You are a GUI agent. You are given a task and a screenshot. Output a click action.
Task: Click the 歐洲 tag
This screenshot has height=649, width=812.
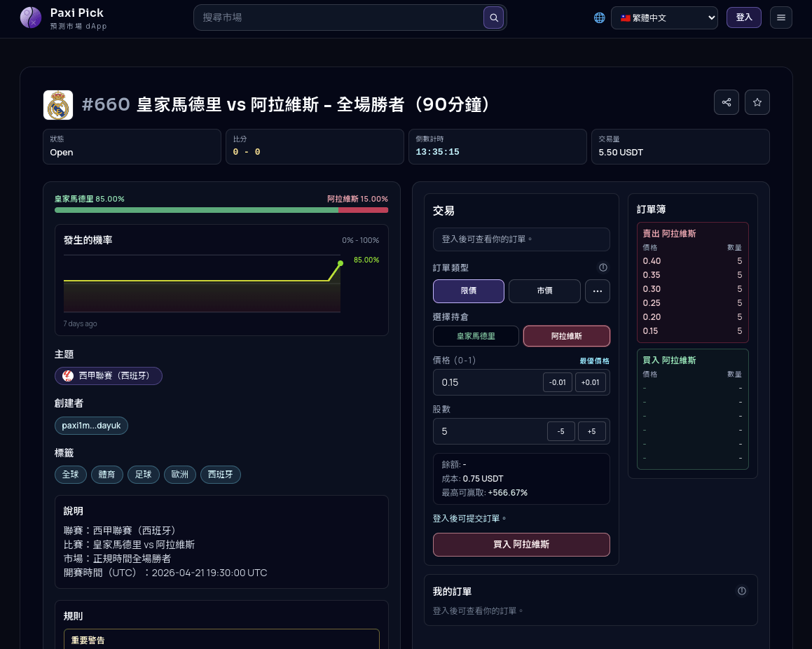coord(179,475)
